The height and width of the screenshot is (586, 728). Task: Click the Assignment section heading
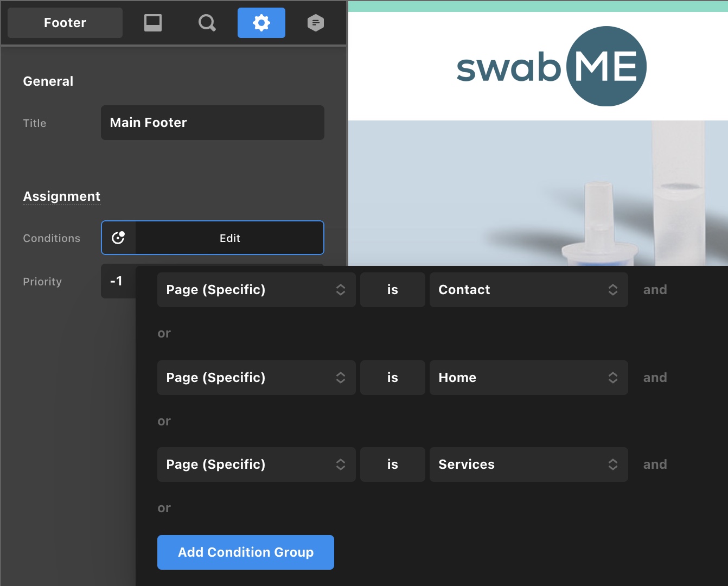(x=62, y=196)
